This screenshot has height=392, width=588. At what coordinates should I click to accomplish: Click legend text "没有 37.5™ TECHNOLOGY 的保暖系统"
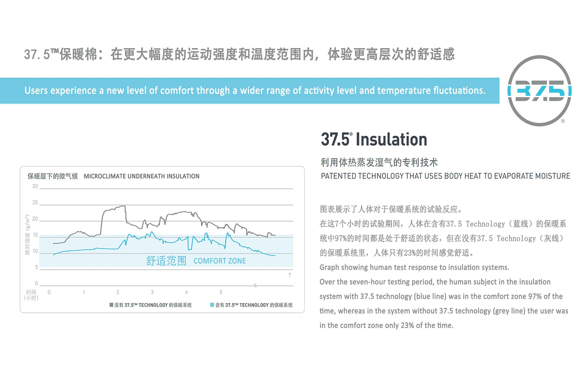pyautogui.click(x=153, y=305)
